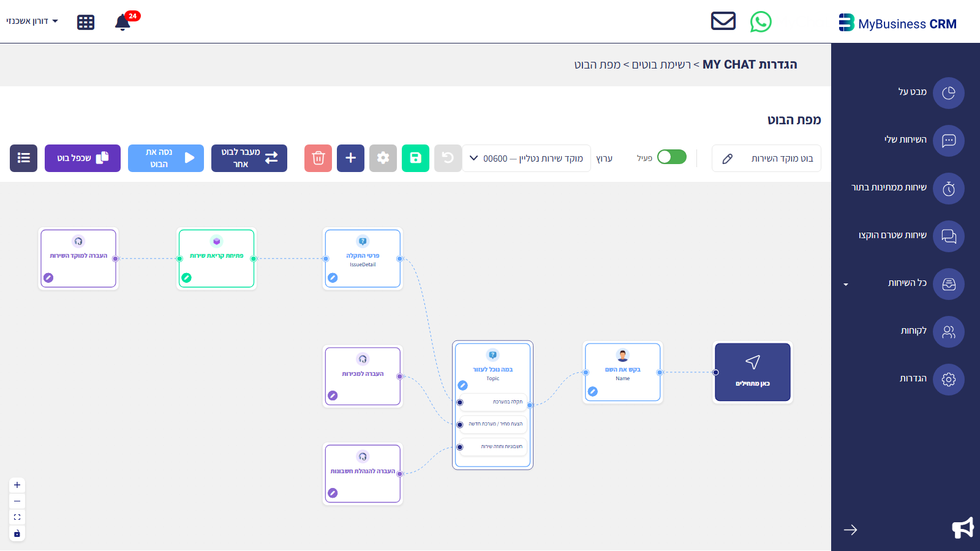Open the channel dropdown מוקד שירות נטליין
The height and width of the screenshot is (551, 980).
[527, 159]
